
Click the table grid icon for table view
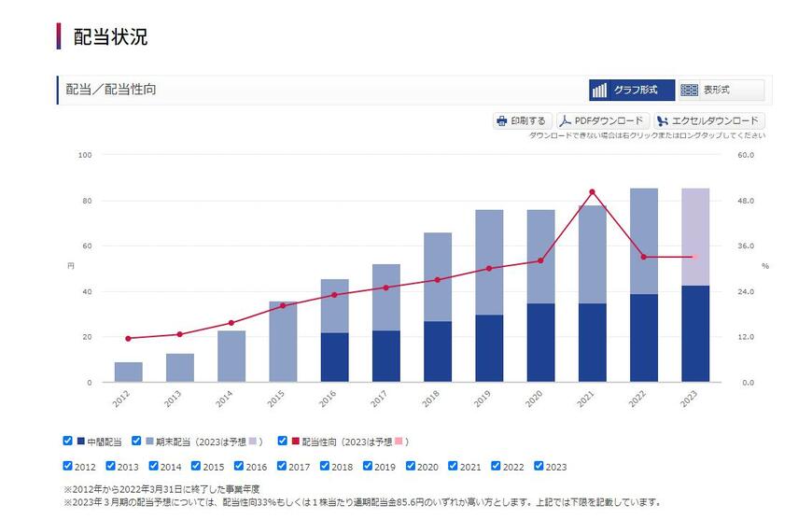(x=690, y=91)
